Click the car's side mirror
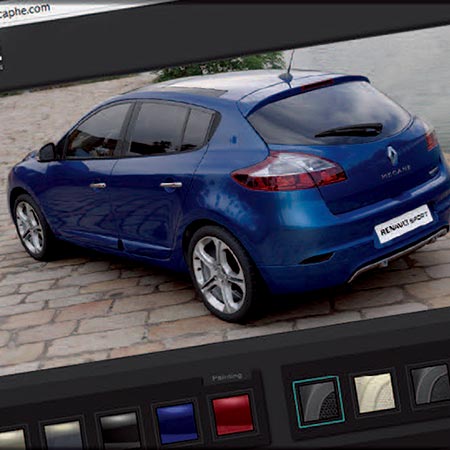The height and width of the screenshot is (450, 450). [48, 152]
